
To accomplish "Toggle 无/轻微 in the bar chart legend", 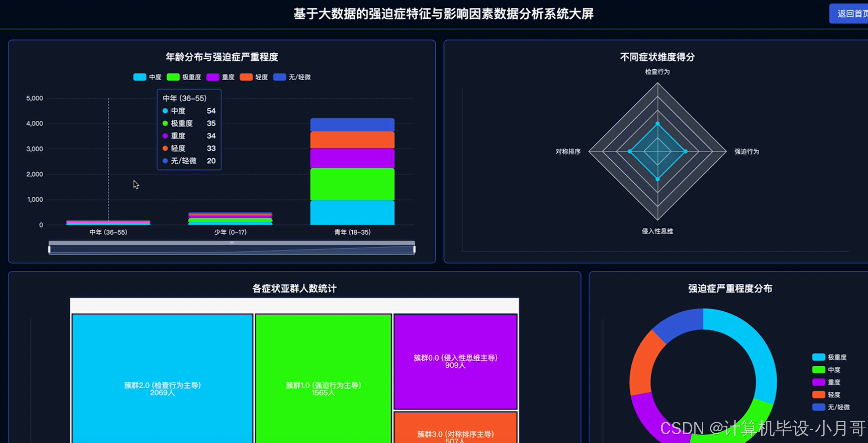I will coord(290,77).
